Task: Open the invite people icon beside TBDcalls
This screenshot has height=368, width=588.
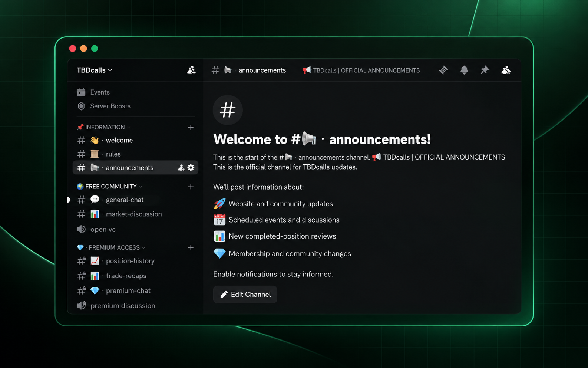Action: 191,70
